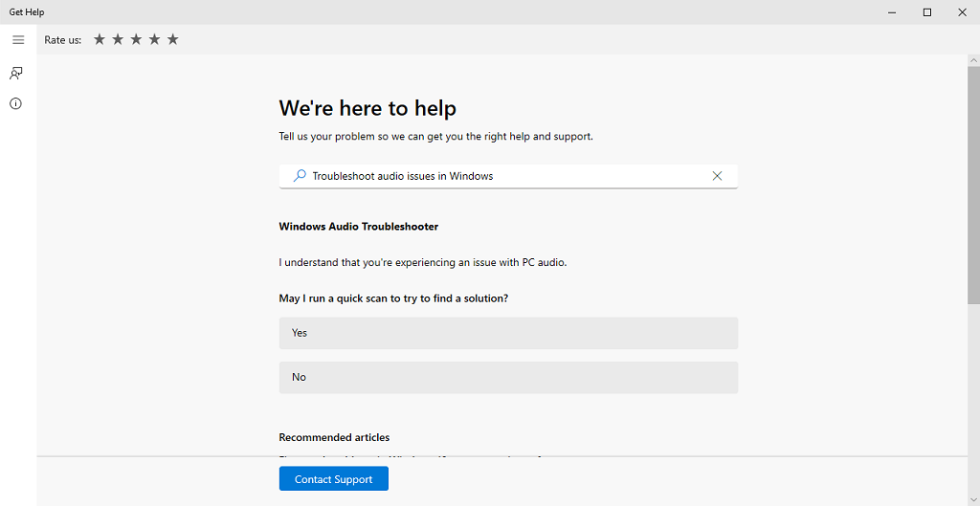Choose Yes to run a quick scan
This screenshot has height=506, width=980.
click(508, 333)
